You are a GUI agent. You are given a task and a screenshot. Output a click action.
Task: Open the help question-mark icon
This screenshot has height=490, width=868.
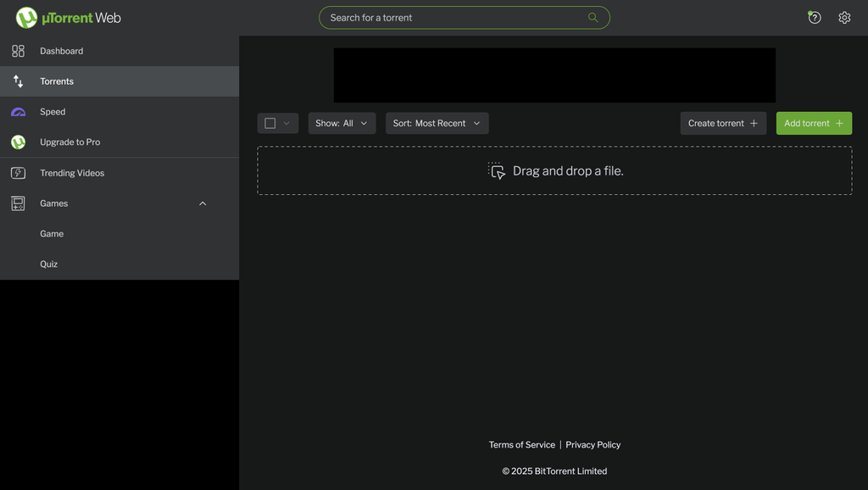tap(814, 17)
